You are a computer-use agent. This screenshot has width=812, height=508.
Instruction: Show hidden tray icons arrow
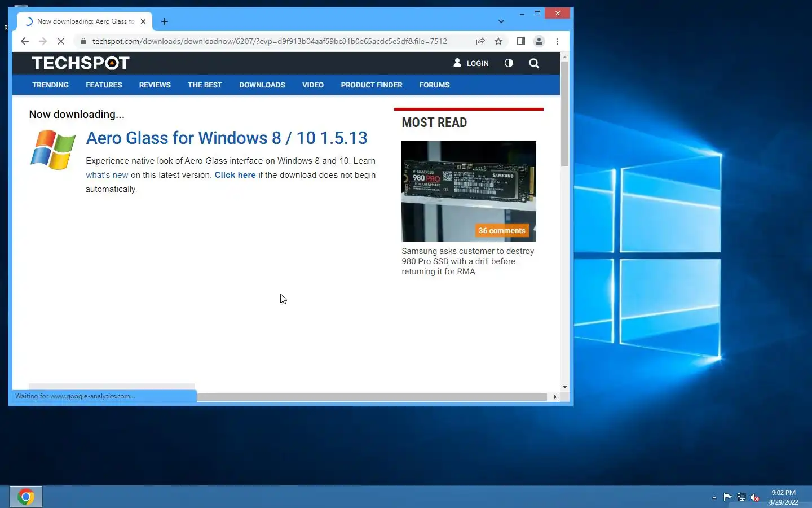[714, 497]
